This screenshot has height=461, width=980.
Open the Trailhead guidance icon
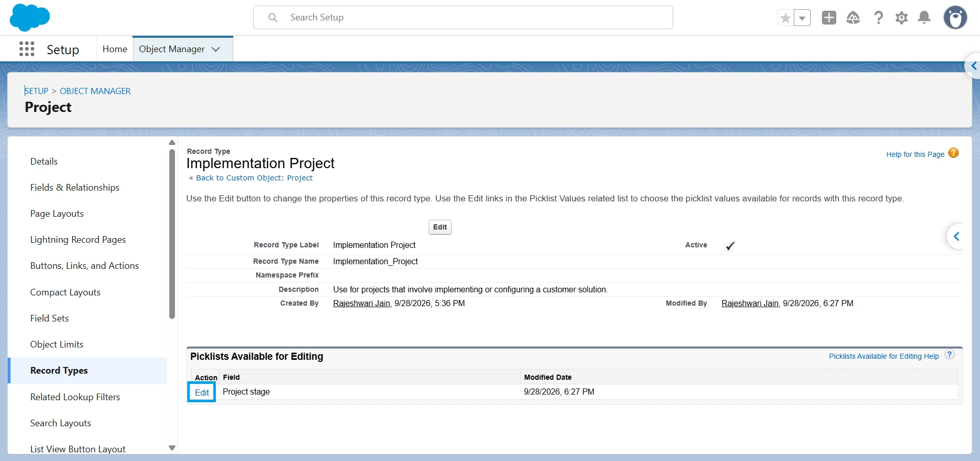[x=853, y=18]
